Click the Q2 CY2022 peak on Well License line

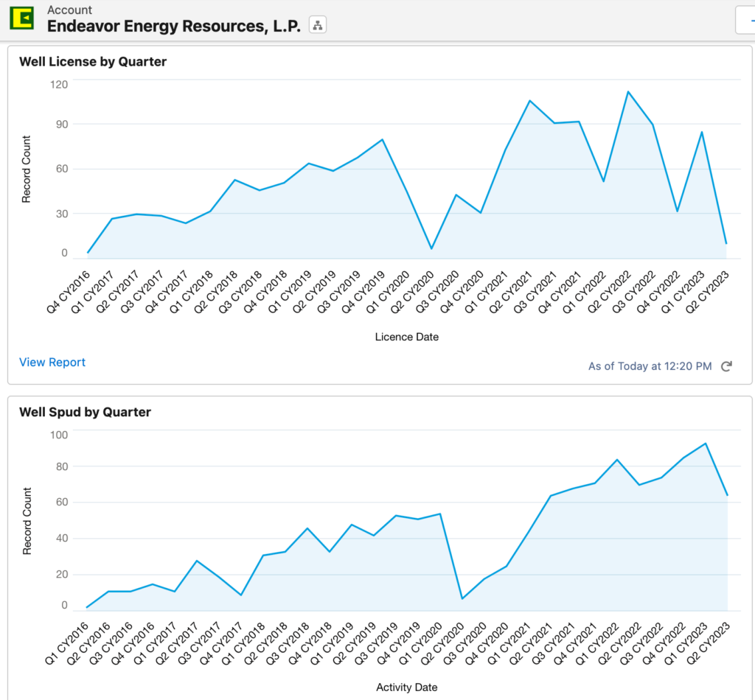click(628, 91)
